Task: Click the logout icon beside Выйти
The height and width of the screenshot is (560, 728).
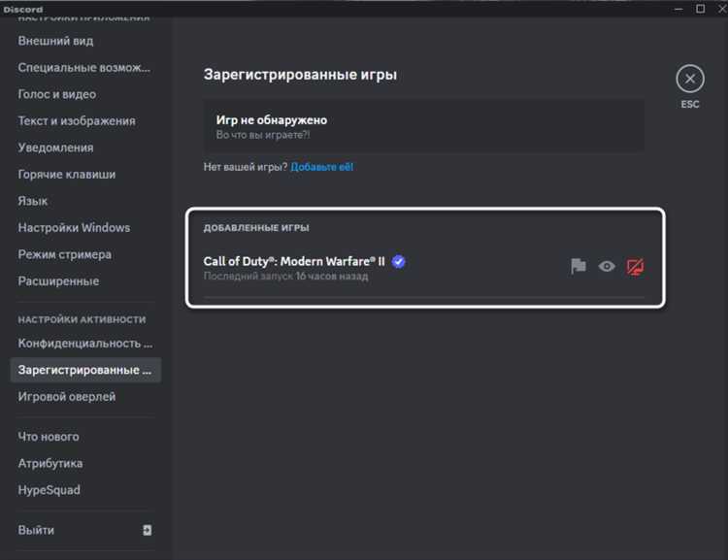Action: point(147,530)
